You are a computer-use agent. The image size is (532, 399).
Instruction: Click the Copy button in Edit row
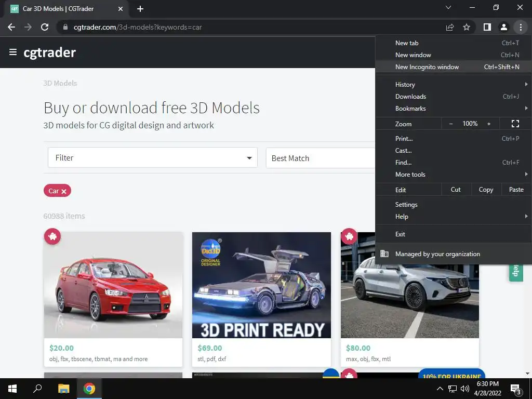[x=486, y=190]
